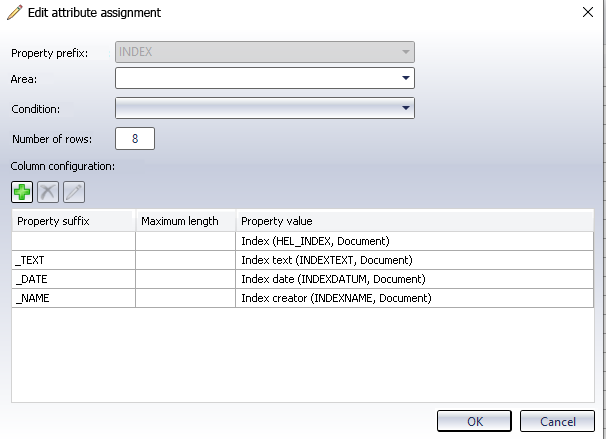Screen dimensions: 606x439
Task: Click the delete column X icon
Action: [47, 191]
